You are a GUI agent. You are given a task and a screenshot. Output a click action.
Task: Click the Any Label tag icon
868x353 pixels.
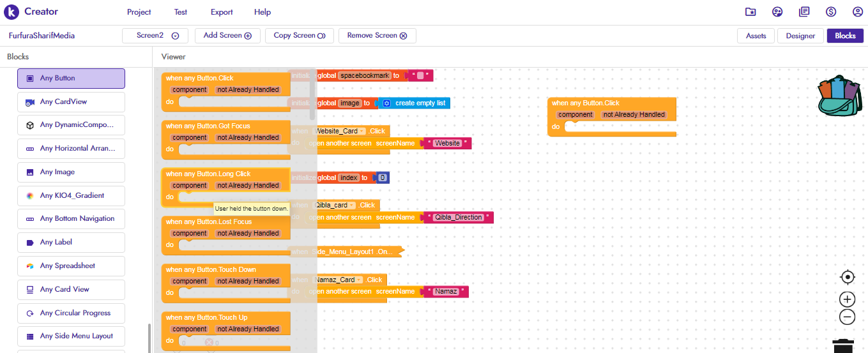29,243
